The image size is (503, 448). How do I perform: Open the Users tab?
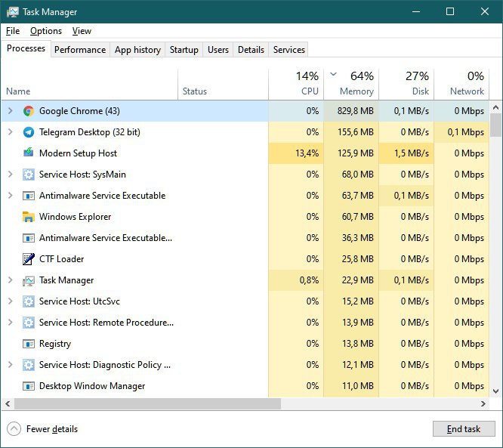(218, 50)
